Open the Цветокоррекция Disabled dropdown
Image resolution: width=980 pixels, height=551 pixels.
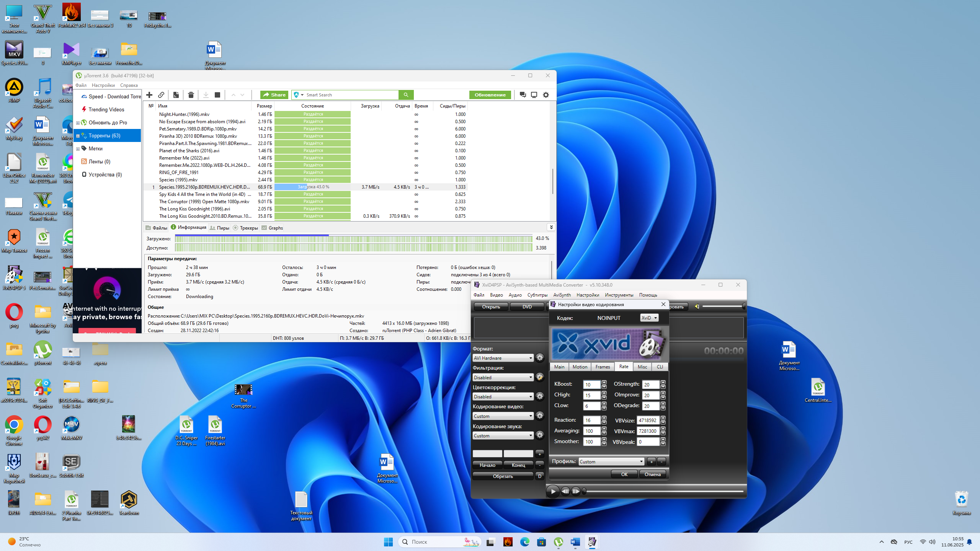(x=503, y=396)
